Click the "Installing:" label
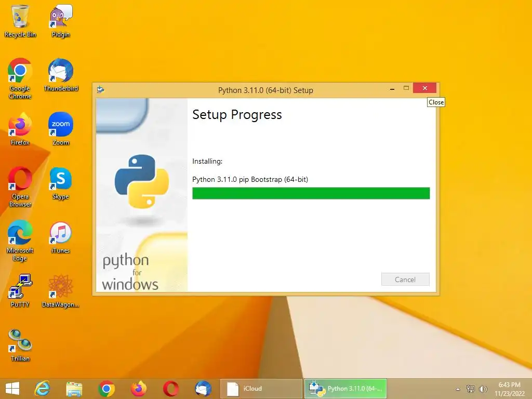532x399 pixels. click(x=207, y=161)
